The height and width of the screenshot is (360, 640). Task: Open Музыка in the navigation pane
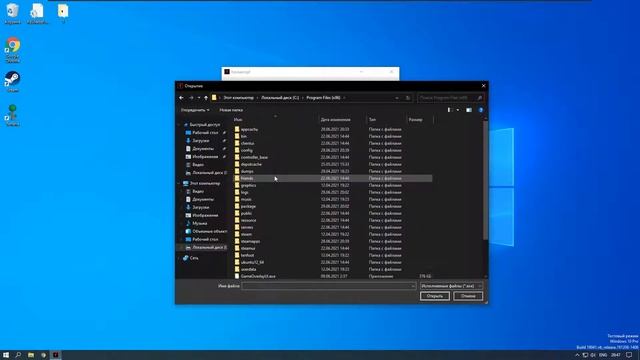click(200, 224)
